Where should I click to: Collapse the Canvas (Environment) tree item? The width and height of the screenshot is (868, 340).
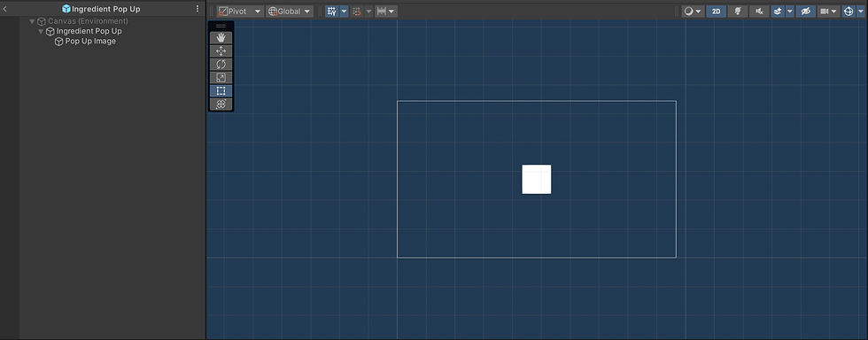[x=32, y=21]
